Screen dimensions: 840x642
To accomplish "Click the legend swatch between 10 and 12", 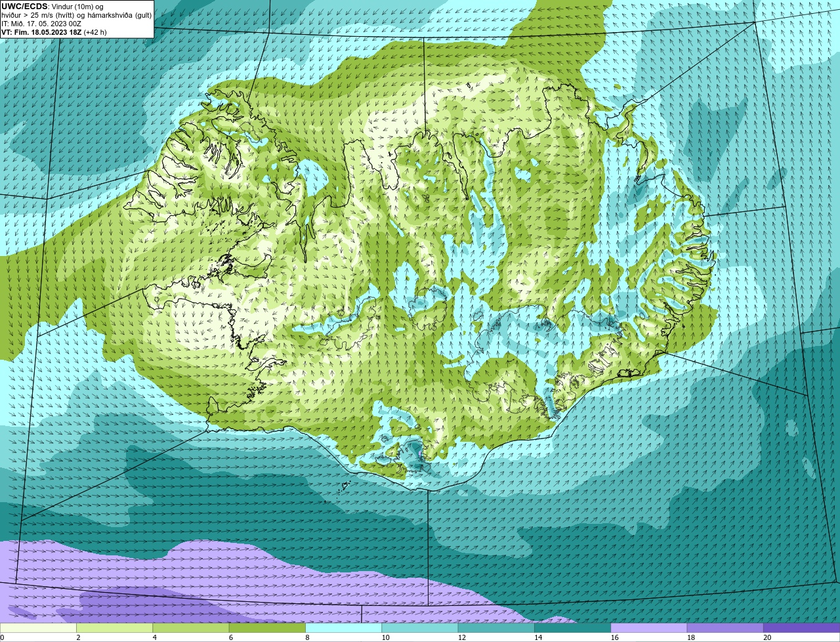I will click(420, 628).
